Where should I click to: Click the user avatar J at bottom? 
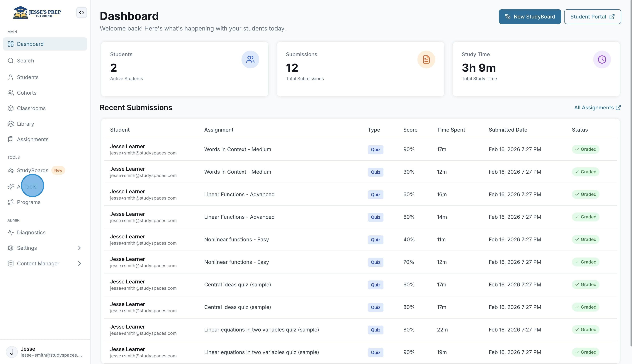(x=11, y=352)
